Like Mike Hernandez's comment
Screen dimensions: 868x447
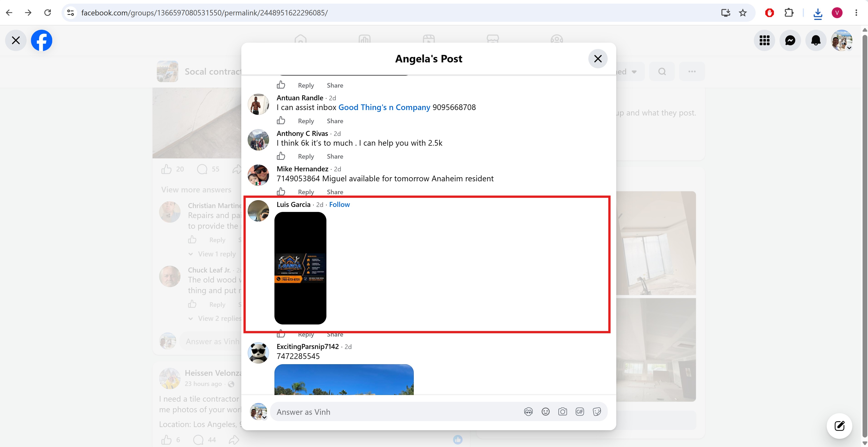pyautogui.click(x=281, y=191)
